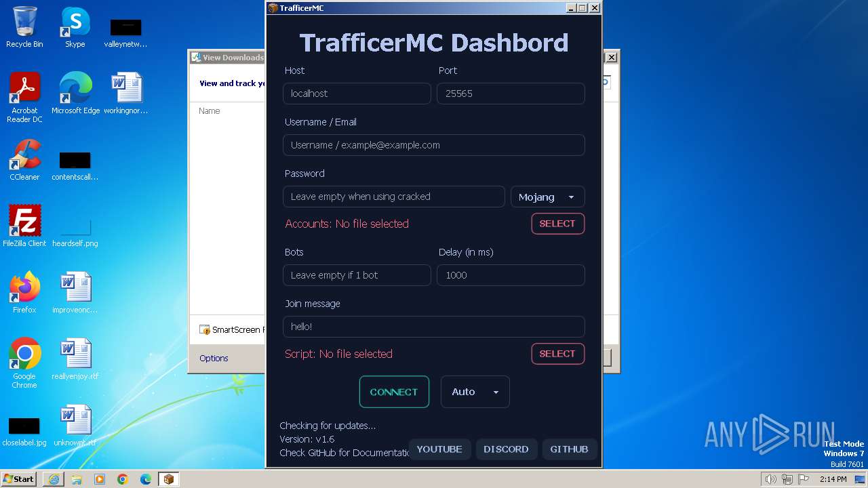The height and width of the screenshot is (488, 868).
Task: Open workingnor Word document icon
Action: click(125, 93)
